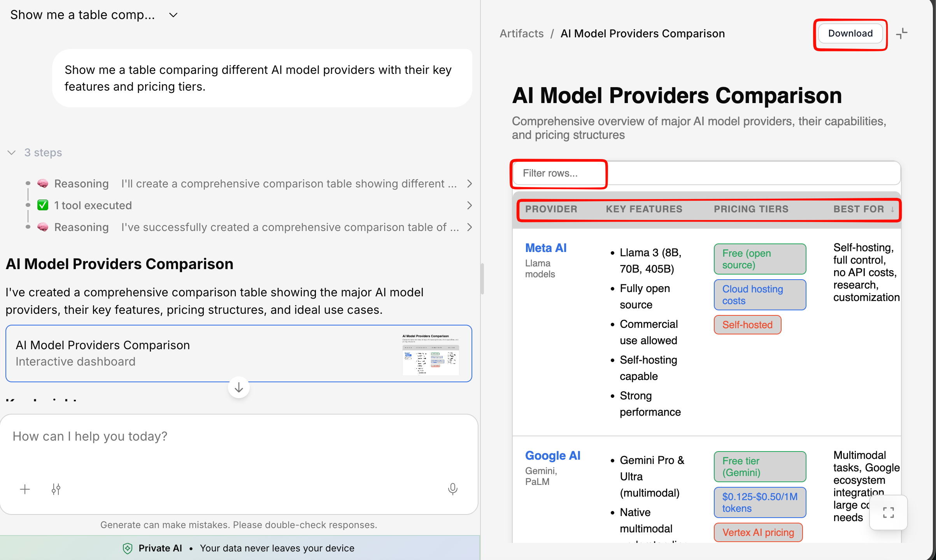Click the Private AI shield icon
Screen dimensions: 936x560
tap(128, 548)
